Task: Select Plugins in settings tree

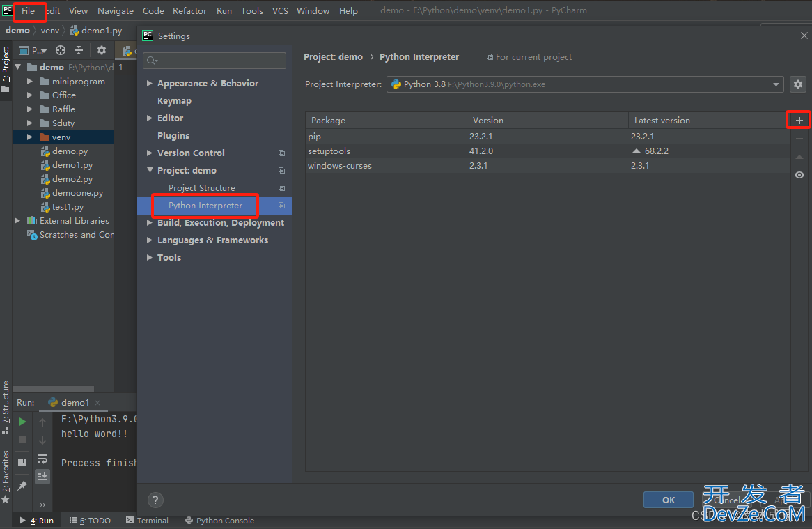Action: 173,136
